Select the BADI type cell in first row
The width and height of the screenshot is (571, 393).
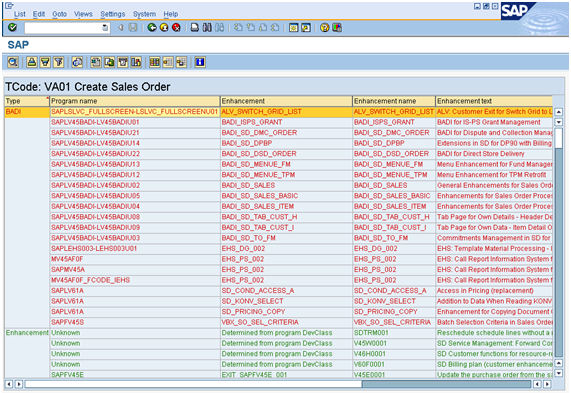tap(27, 111)
